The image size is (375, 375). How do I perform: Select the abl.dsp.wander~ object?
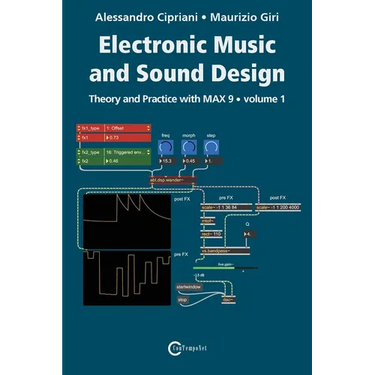(x=172, y=180)
